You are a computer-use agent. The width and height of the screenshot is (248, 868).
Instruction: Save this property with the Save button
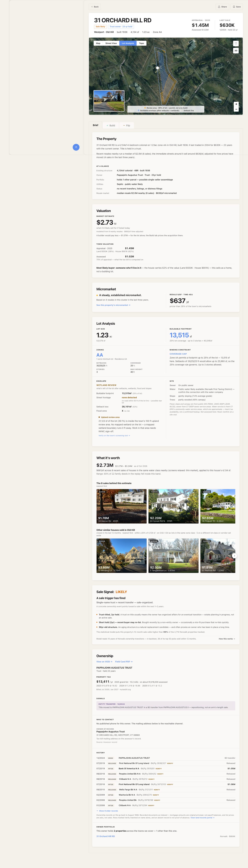point(237,7)
